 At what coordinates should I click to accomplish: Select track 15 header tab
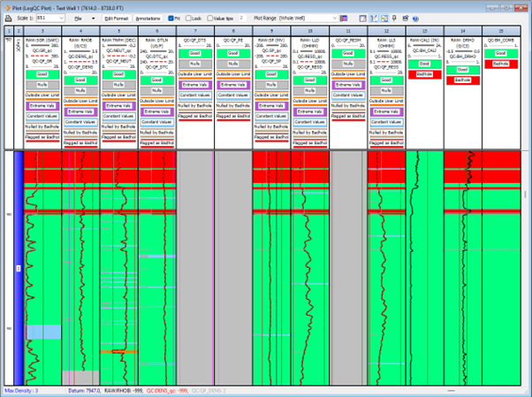[x=501, y=31]
